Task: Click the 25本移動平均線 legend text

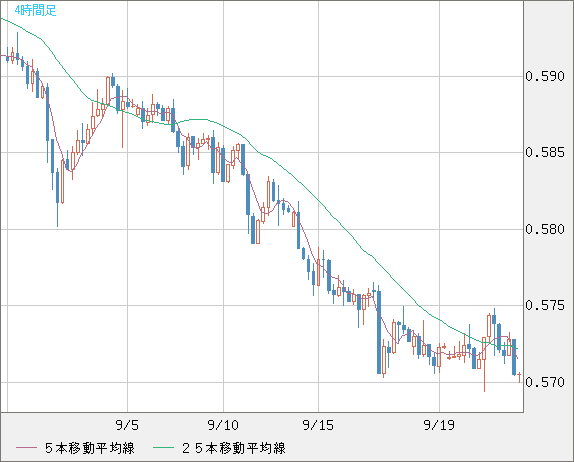Action: pos(234,448)
